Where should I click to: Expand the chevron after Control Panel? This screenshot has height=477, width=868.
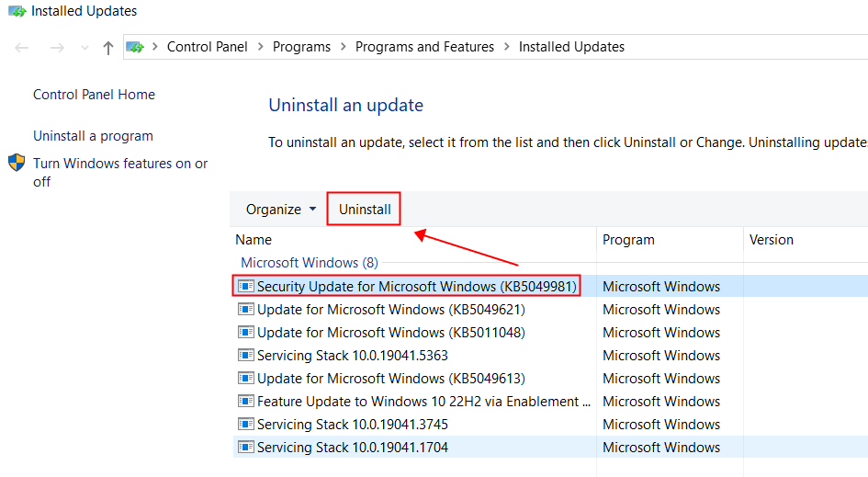pos(260,47)
